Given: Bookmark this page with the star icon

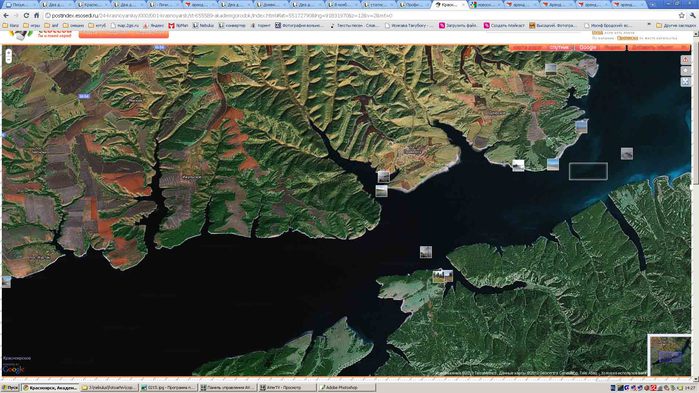Looking at the screenshot, I should [x=682, y=16].
